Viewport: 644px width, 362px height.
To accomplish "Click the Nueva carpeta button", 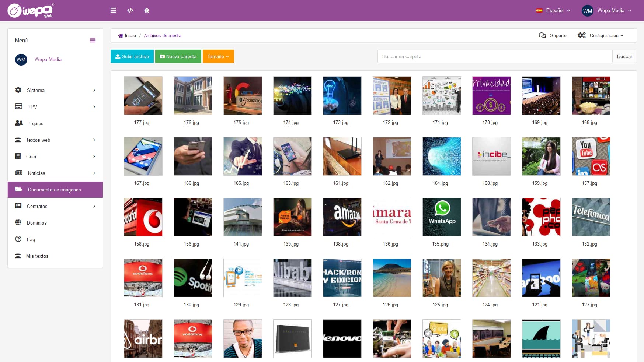I will coord(178,56).
